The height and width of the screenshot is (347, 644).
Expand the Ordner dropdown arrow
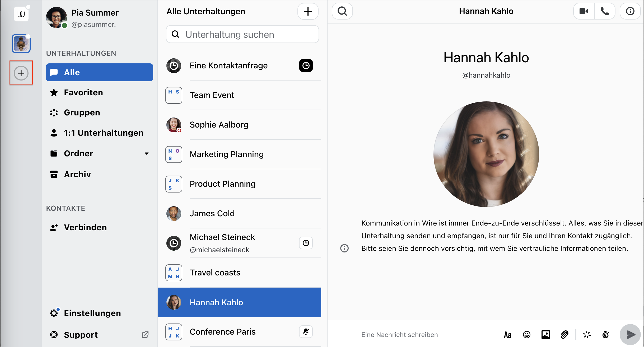coord(147,153)
